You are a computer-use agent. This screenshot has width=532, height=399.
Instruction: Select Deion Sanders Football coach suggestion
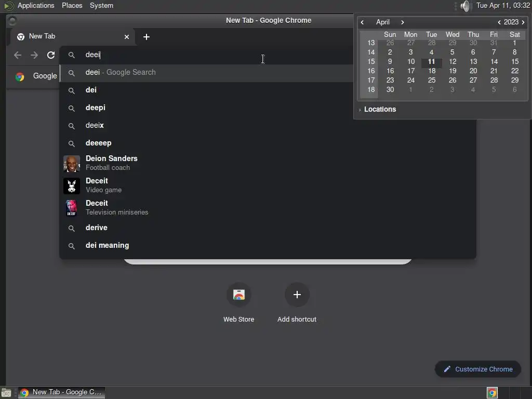click(x=268, y=163)
